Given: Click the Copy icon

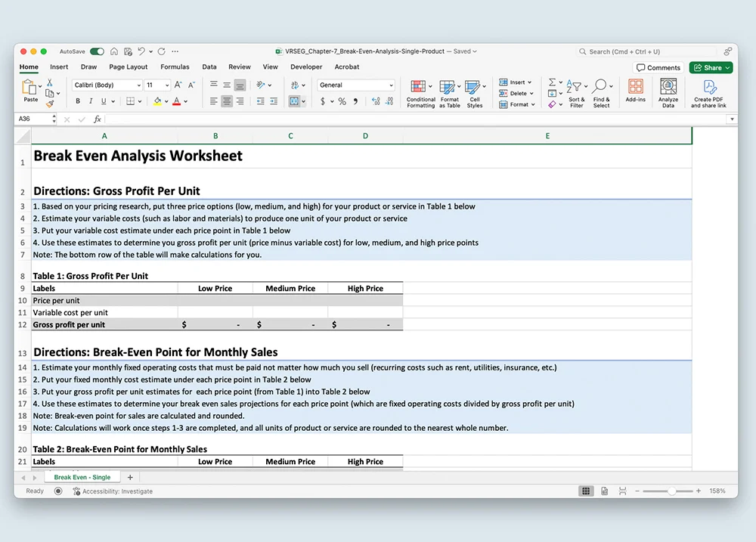Looking at the screenshot, I should pos(49,93).
